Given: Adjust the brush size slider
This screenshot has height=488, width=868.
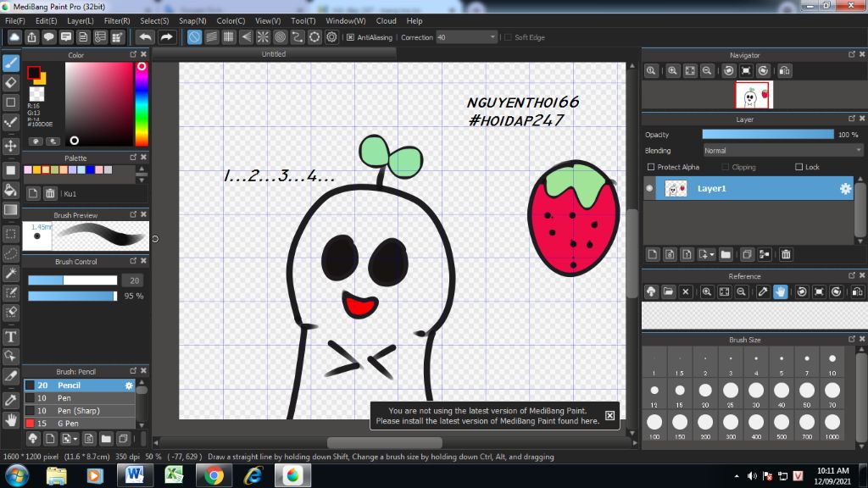Looking at the screenshot, I should 73,280.
